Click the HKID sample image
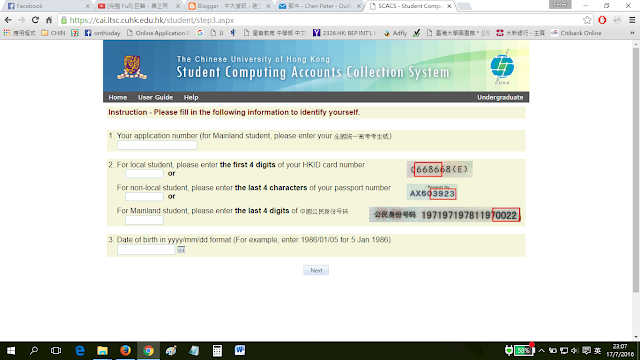Screen dimensions: 640x360 click(440, 169)
